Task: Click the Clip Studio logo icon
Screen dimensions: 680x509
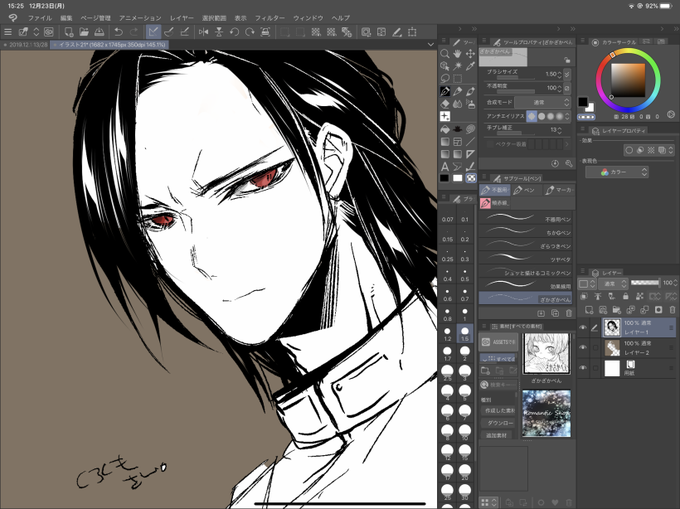Action: coord(13,18)
